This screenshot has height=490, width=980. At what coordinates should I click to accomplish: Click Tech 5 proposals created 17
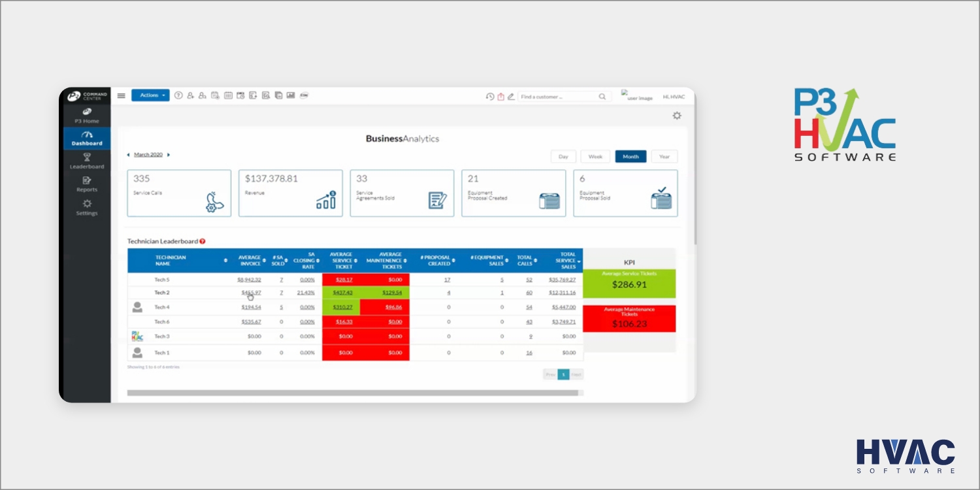click(x=447, y=280)
